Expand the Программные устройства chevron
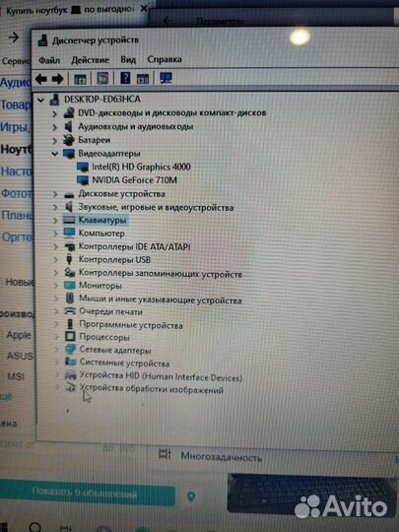Screen dimensions: 399x532 56,325
